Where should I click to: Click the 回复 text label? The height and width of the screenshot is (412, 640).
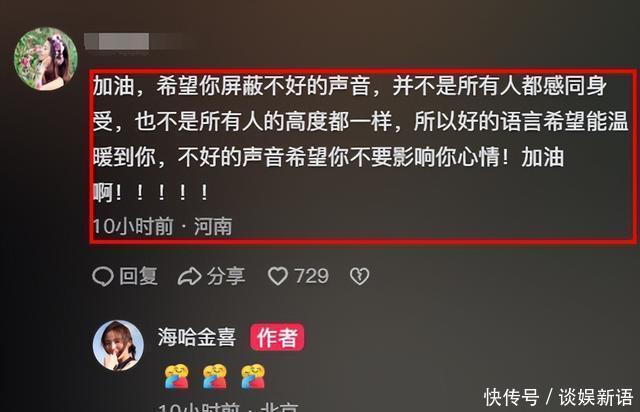point(138,276)
